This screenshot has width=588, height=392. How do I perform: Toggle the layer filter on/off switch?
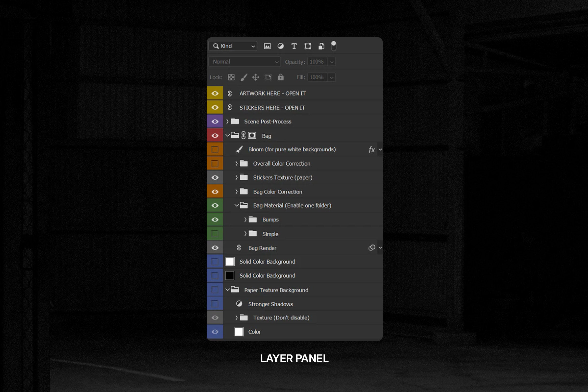[333, 46]
